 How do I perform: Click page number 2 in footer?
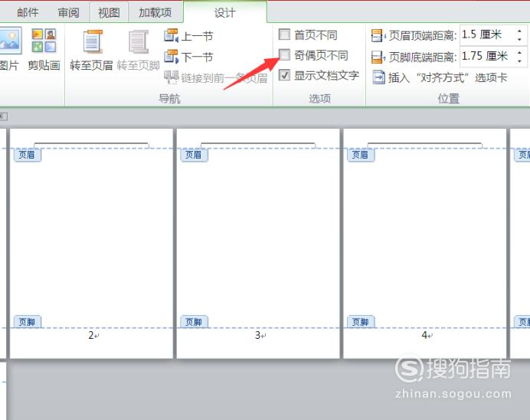point(91,335)
